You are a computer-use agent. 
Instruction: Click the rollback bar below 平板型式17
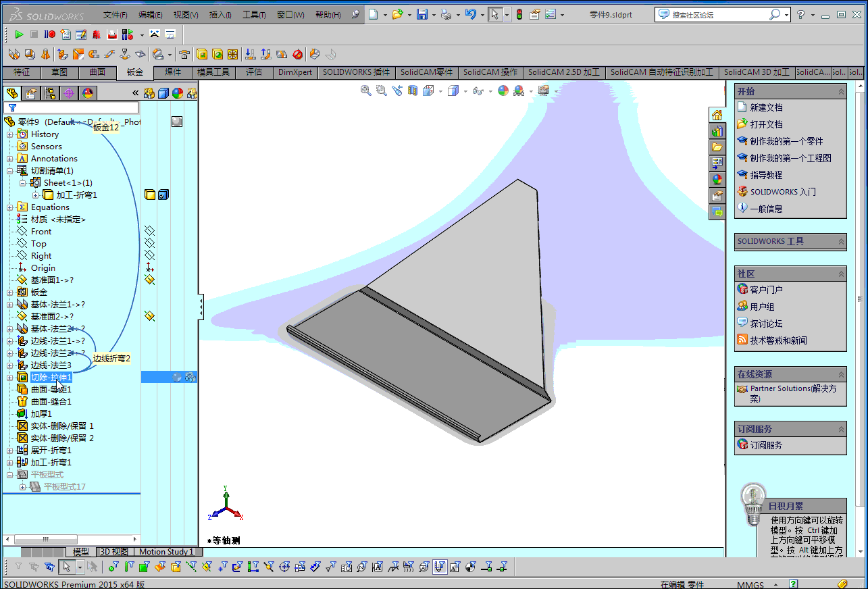(72, 494)
